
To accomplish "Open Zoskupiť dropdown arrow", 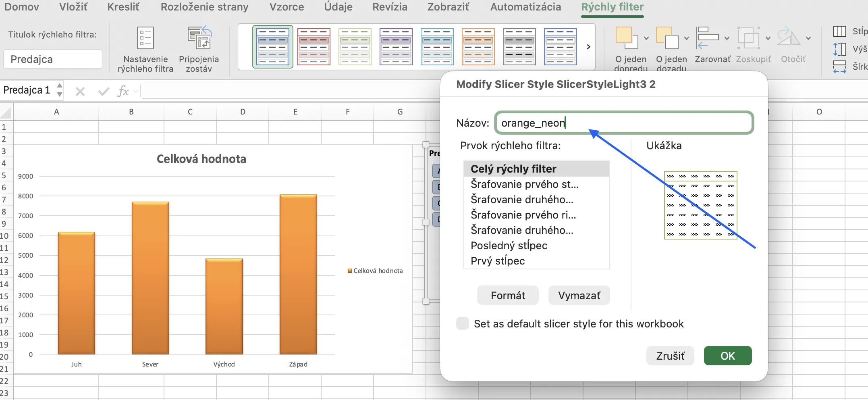I will tap(768, 38).
